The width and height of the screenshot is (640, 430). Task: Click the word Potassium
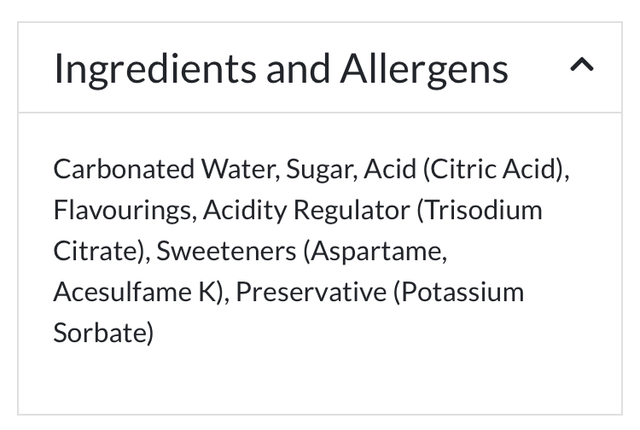462,292
